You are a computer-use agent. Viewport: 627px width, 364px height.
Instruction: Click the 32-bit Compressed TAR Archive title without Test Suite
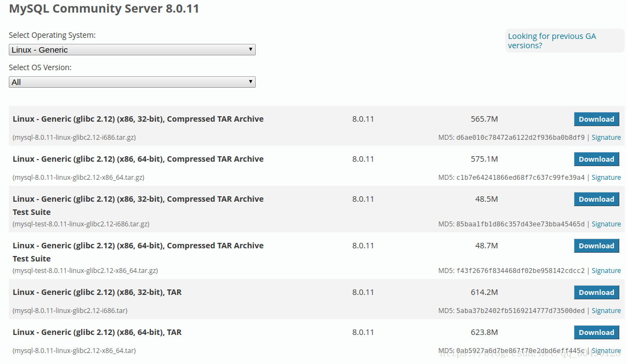coord(138,119)
